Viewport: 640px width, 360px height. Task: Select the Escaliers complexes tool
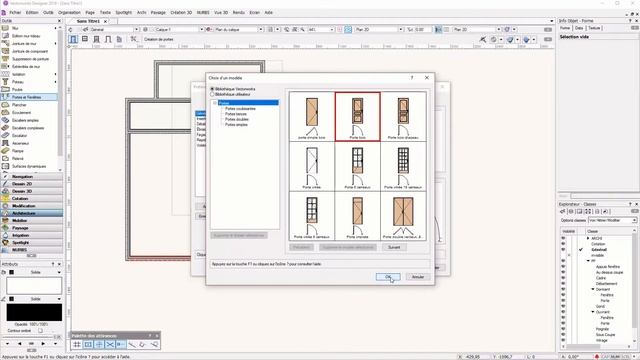point(29,128)
